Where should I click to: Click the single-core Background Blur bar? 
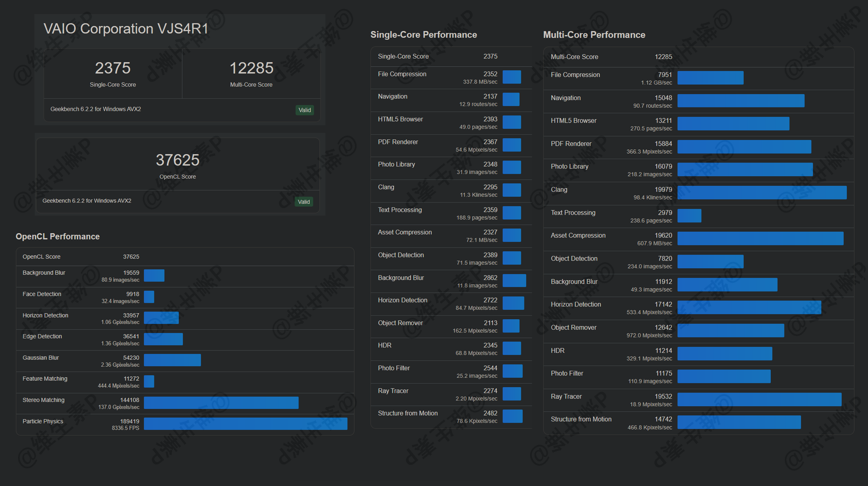tap(514, 281)
